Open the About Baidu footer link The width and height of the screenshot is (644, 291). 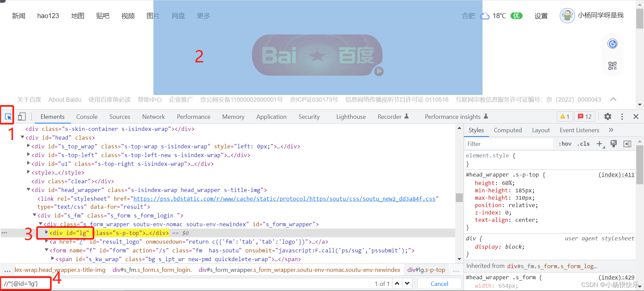coord(65,100)
